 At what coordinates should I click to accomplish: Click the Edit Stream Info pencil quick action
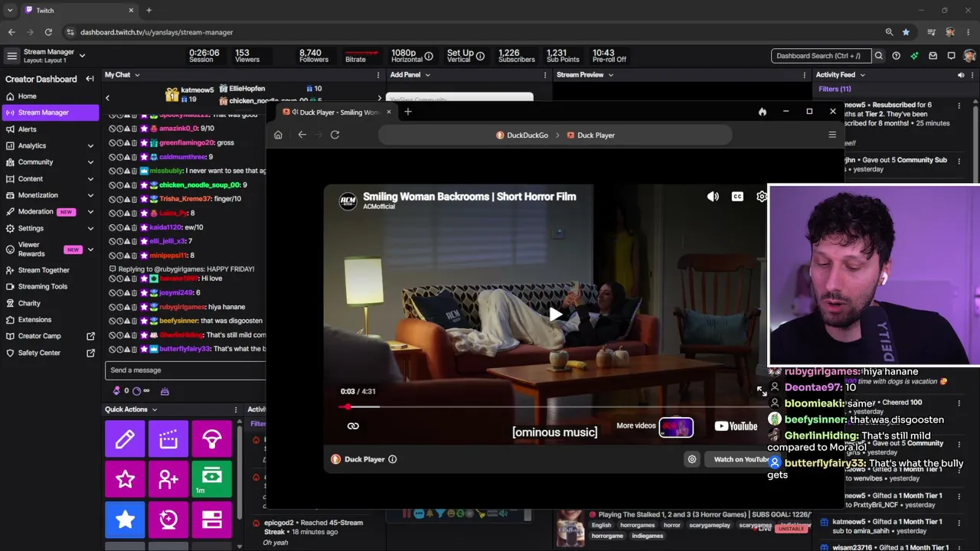[x=125, y=439]
